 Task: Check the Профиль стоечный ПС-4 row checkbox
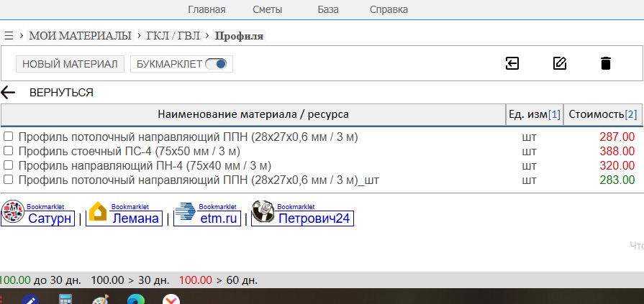click(x=8, y=151)
